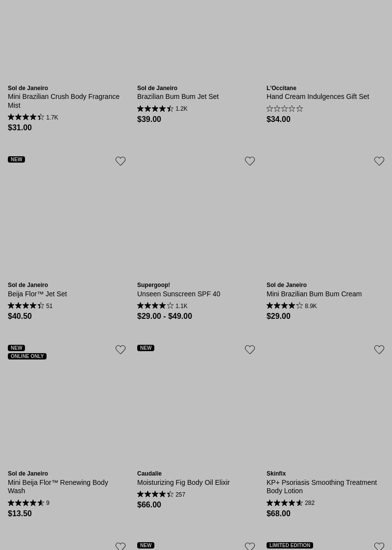This screenshot has height=550, width=392.
Task: Open Mini Brazilian Crush Body Fragrance Mist
Action: pyautogui.click(x=64, y=100)
